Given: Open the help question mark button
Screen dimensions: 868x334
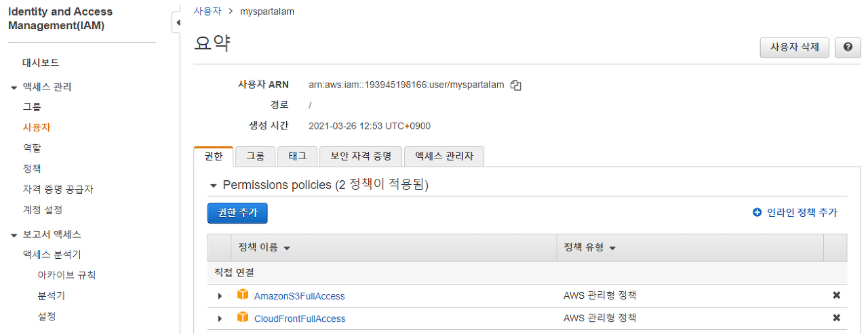Looking at the screenshot, I should point(848,47).
